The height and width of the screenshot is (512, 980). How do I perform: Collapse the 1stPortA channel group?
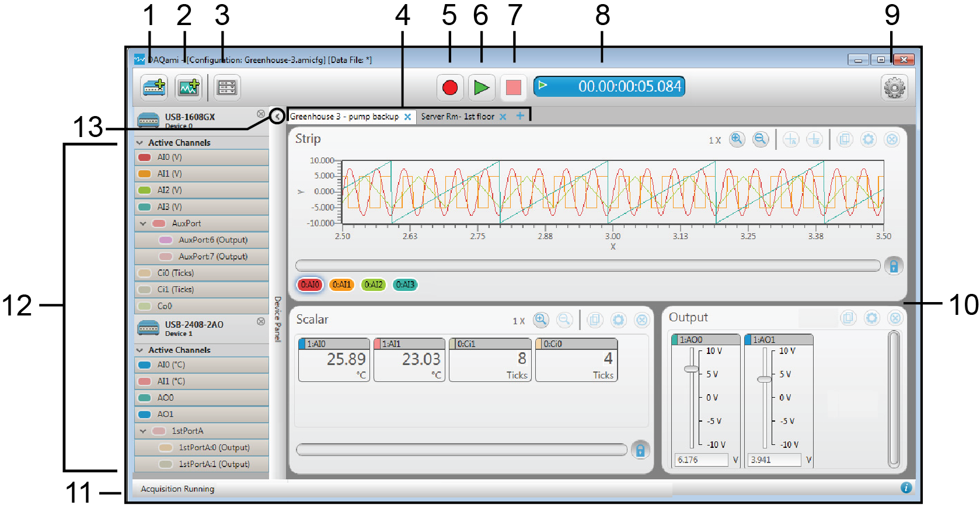click(143, 431)
